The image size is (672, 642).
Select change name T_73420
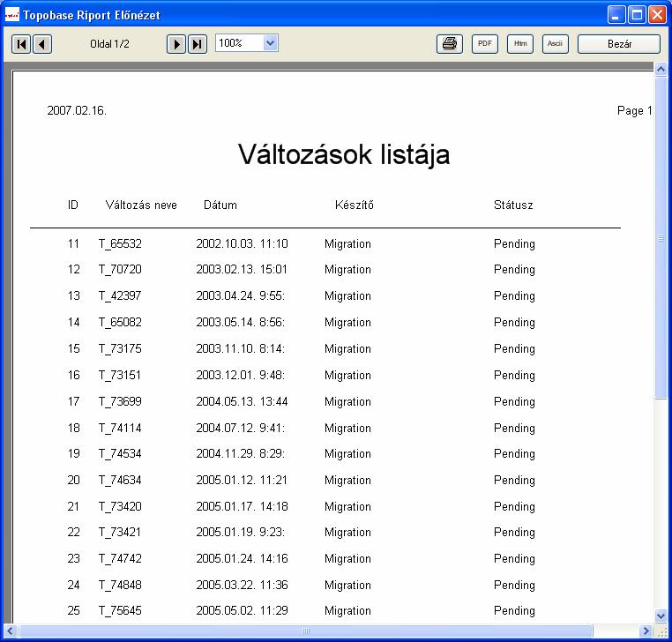(120, 506)
